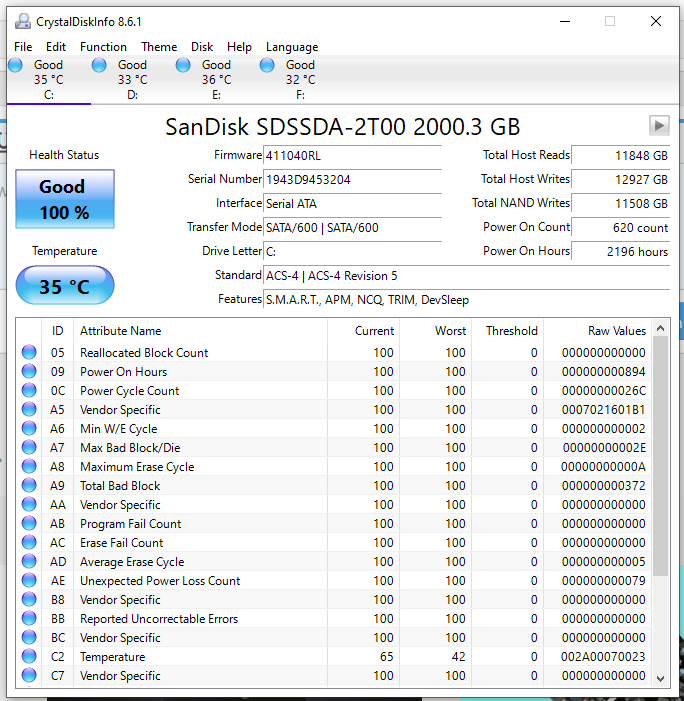This screenshot has height=701, width=684.
Task: Click the Current column header
Action: coord(363,331)
